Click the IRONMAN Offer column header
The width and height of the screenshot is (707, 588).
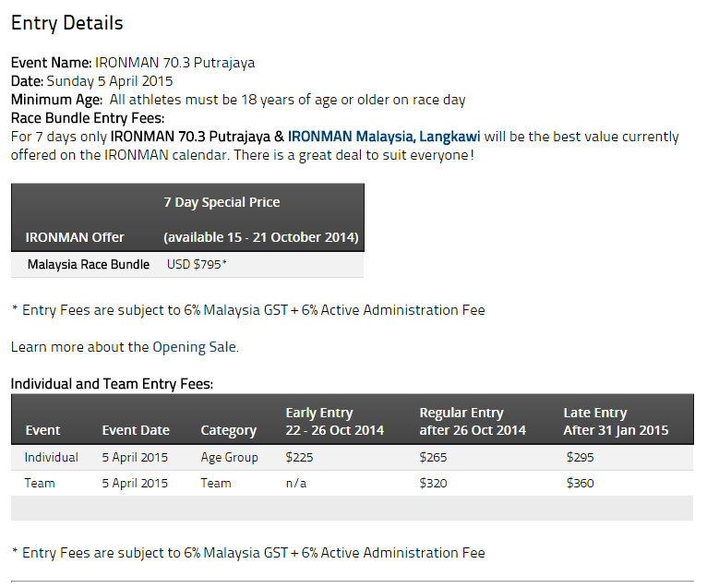(x=75, y=237)
